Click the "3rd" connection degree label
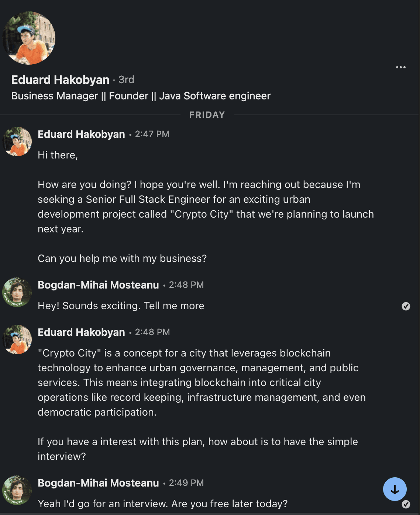This screenshot has width=420, height=515. (x=126, y=79)
